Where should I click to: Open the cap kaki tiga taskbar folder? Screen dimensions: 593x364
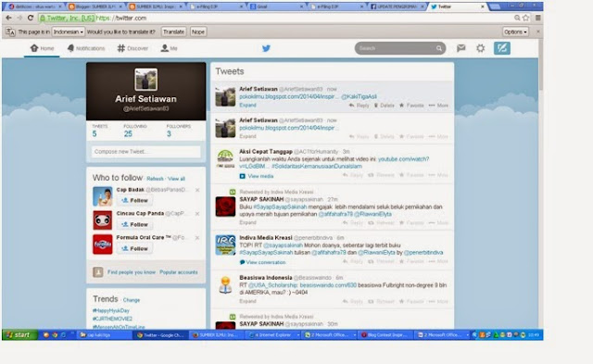105,335
